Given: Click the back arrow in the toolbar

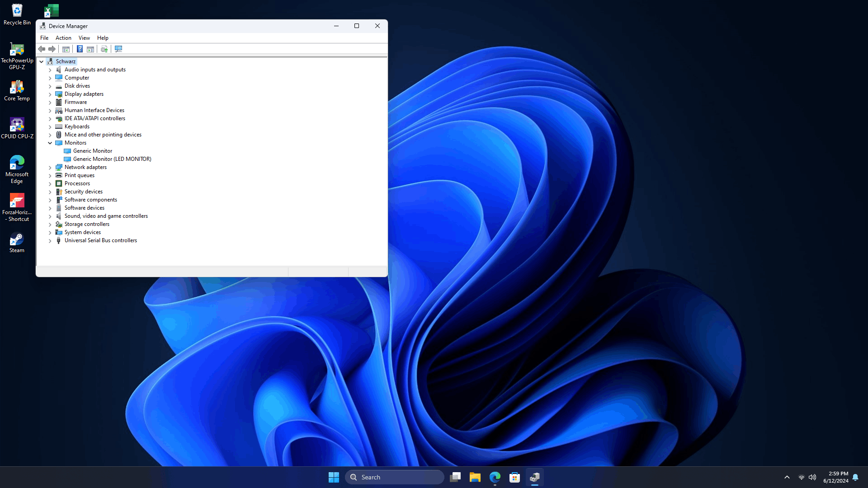Looking at the screenshot, I should coord(42,49).
